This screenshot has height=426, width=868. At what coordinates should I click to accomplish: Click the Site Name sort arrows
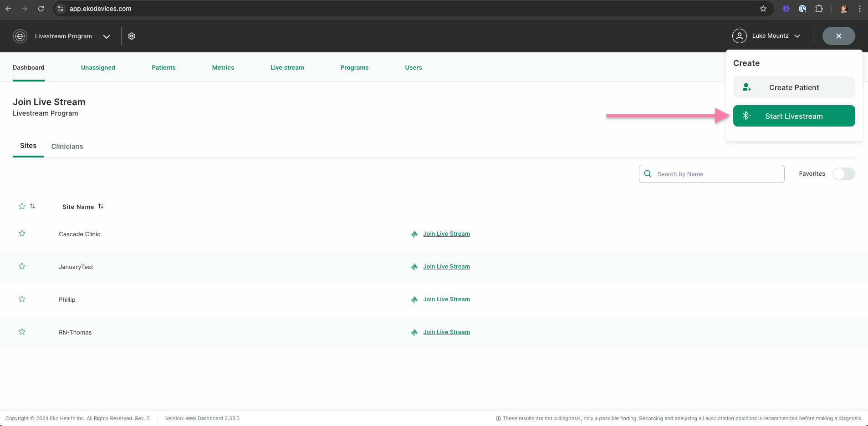point(101,206)
